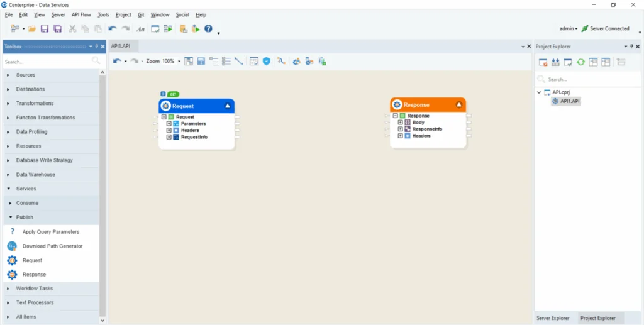Click the Toolbox search field

[x=48, y=62]
